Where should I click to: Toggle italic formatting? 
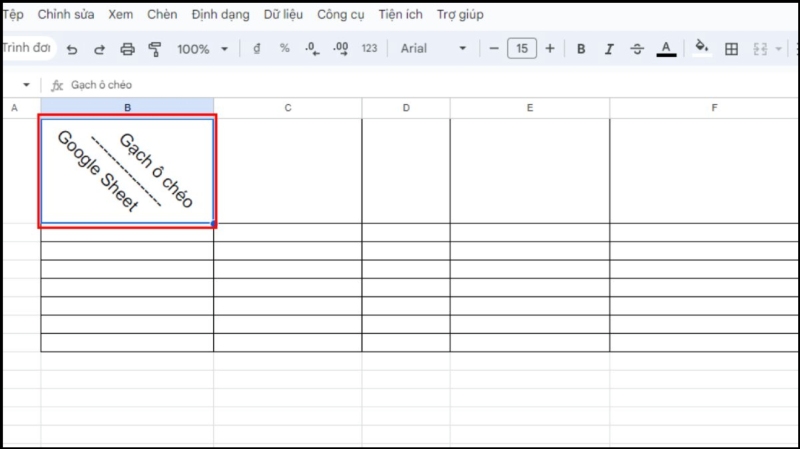pyautogui.click(x=609, y=49)
